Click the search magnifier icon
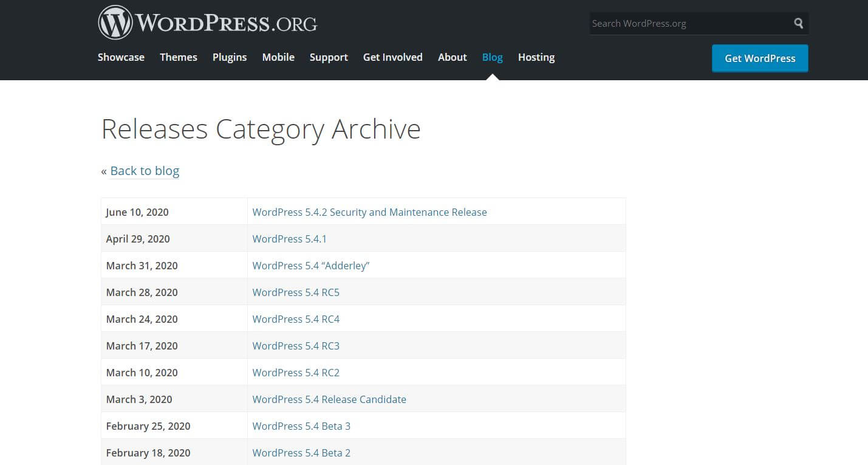Viewport: 868px width, 465px height. (798, 24)
